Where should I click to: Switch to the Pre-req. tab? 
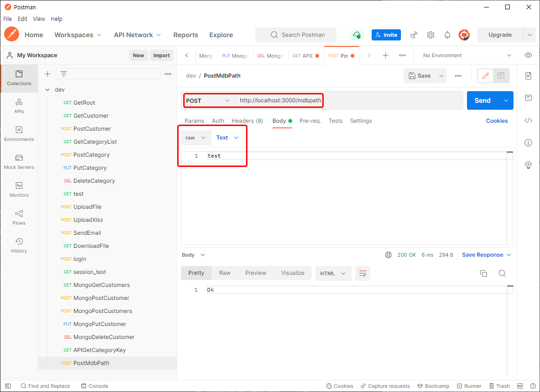[310, 121]
